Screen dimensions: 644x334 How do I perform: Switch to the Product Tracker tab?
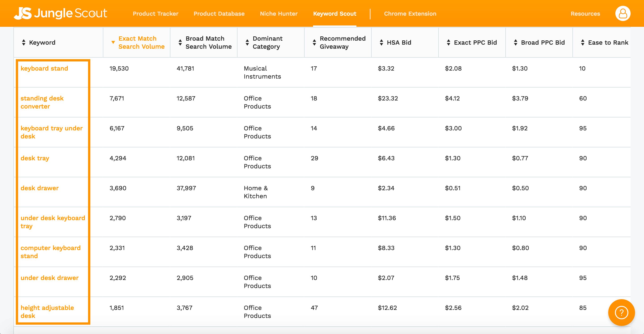point(155,14)
